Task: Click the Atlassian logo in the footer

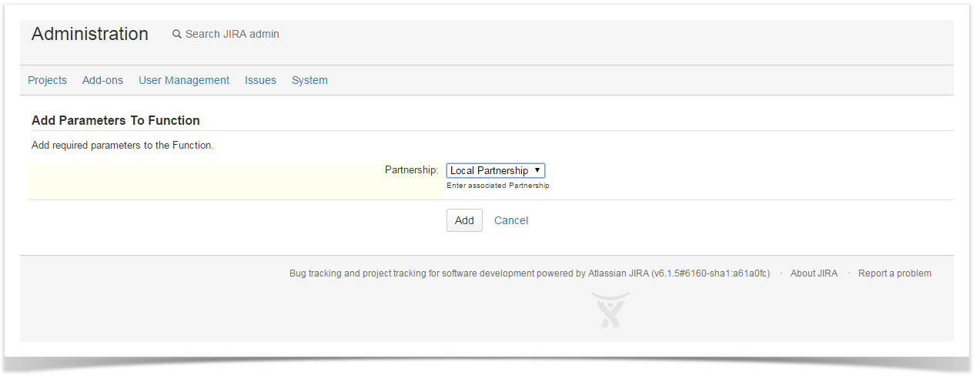Action: 610,310
